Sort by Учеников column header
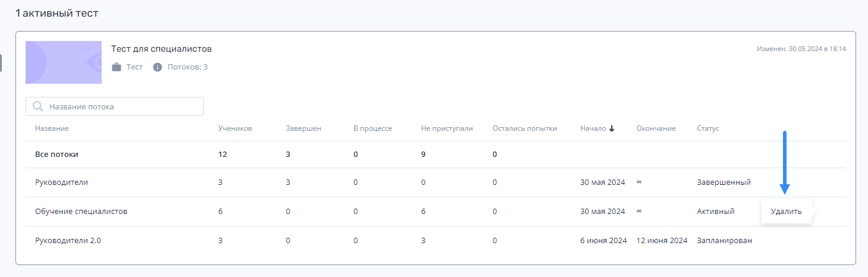Image resolution: width=868 pixels, height=277 pixels. (x=235, y=128)
